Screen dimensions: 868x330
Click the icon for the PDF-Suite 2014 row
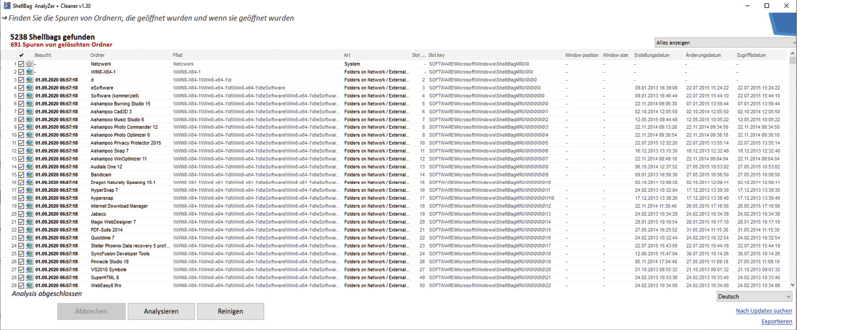pos(29,230)
